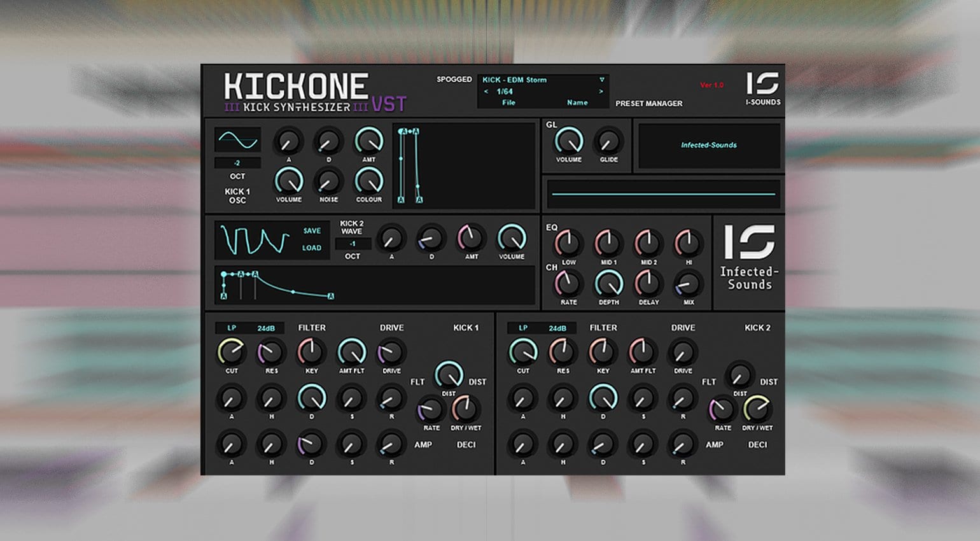Viewport: 980px width, 541px height.
Task: Click SAVE for the Kick 2 wave
Action: click(x=312, y=231)
